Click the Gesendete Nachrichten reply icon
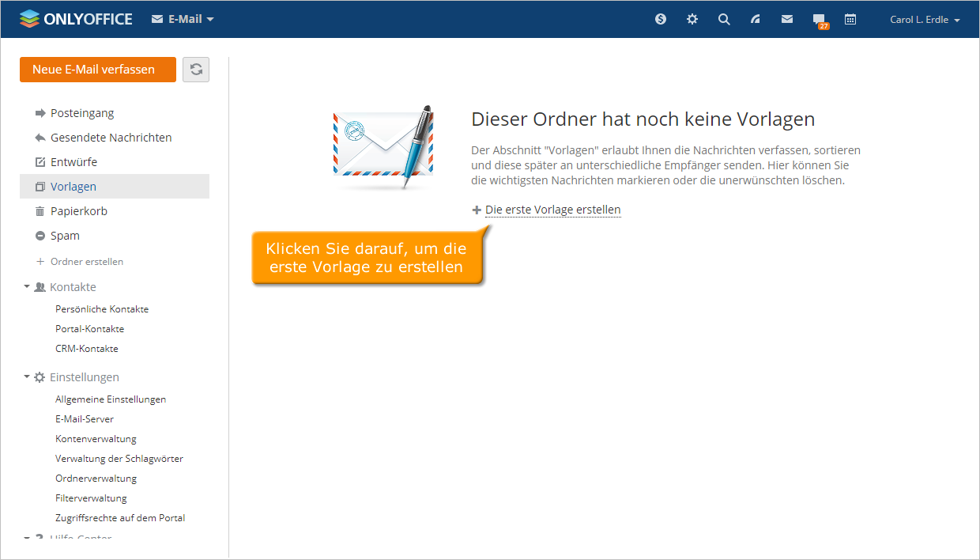Viewport: 980px width, 560px height. click(40, 138)
